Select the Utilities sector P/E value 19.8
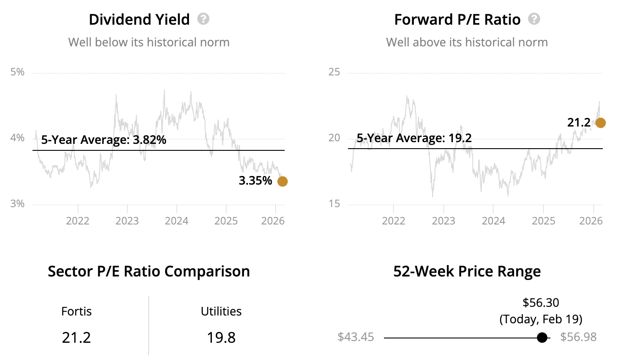Image resolution: width=618 pixels, height=364 pixels. pos(221,337)
